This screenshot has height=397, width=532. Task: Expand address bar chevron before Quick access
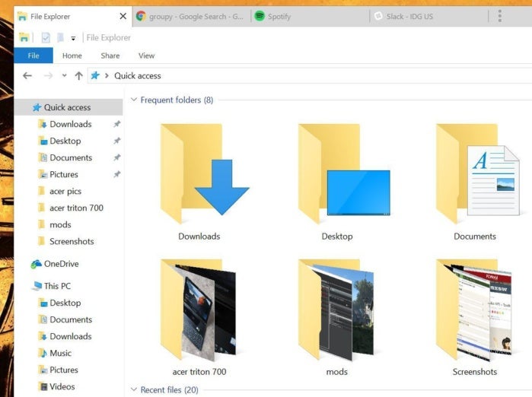tap(107, 75)
